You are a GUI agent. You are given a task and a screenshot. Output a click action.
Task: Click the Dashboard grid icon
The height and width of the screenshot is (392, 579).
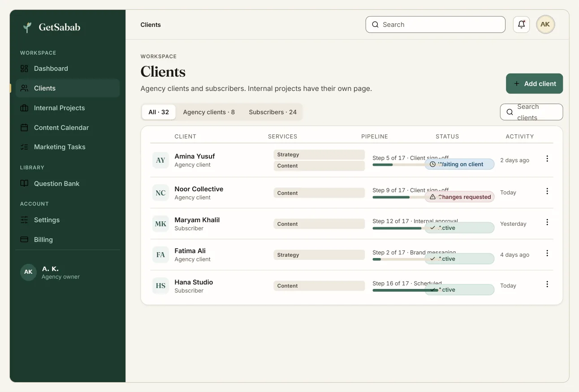(25, 69)
